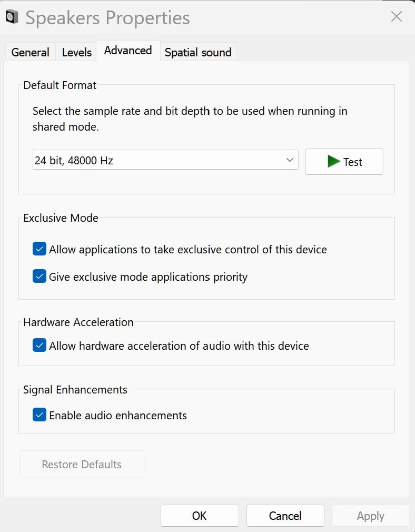Click the green play triangle icon

(333, 161)
